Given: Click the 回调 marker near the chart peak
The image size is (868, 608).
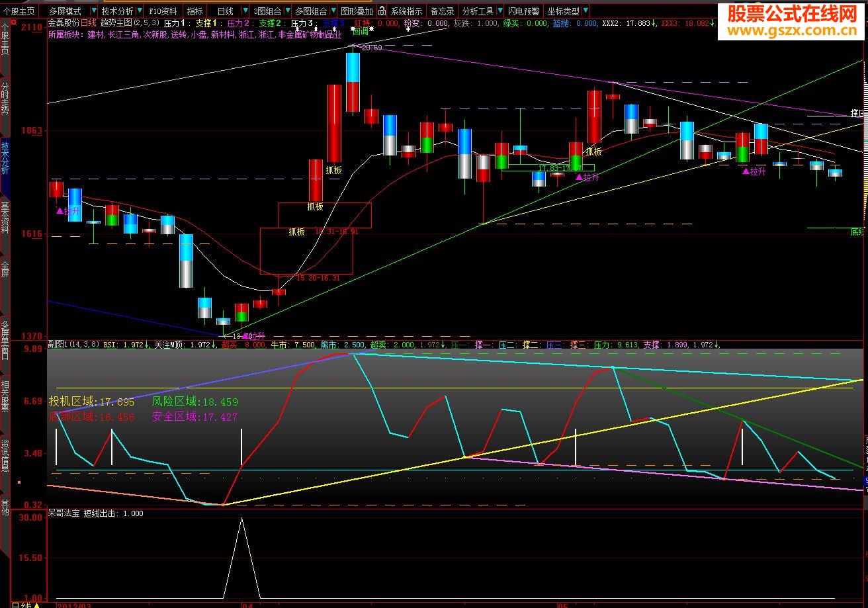Looking at the screenshot, I should (361, 30).
